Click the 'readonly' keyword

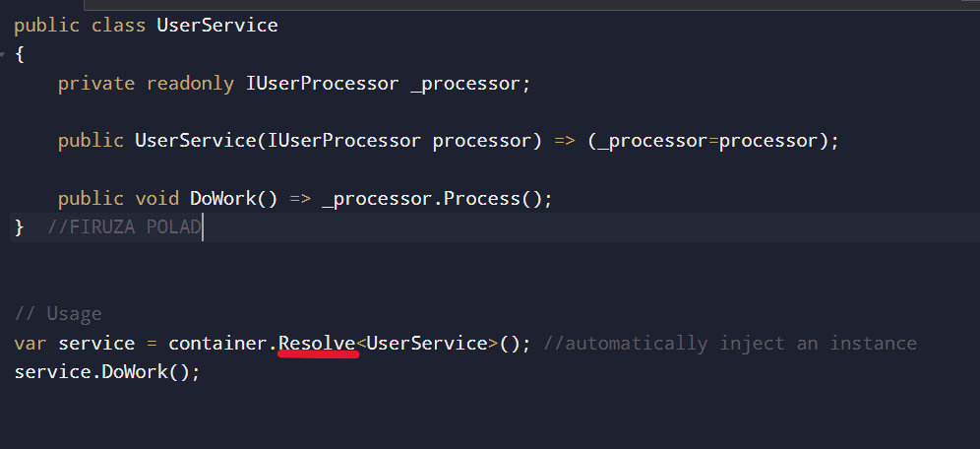(x=190, y=84)
